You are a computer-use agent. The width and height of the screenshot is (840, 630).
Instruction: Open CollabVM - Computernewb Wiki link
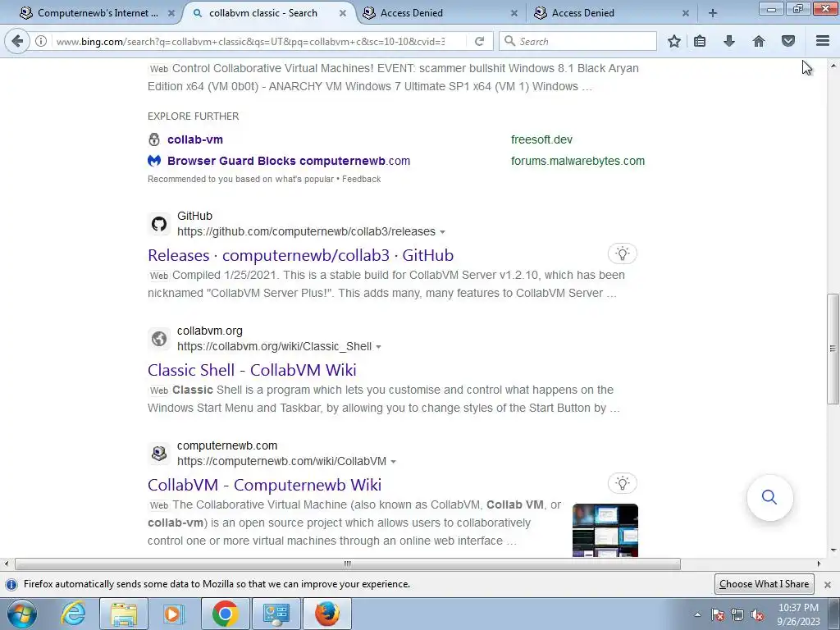265,484
